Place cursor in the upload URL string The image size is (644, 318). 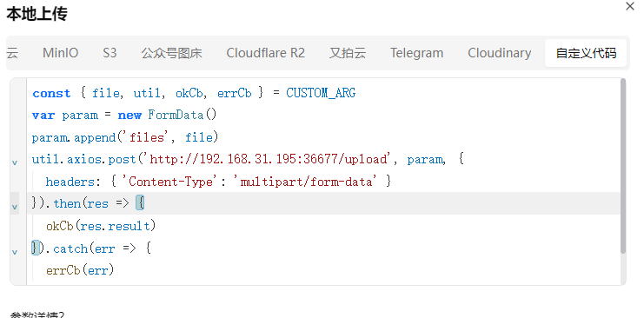click(269, 159)
